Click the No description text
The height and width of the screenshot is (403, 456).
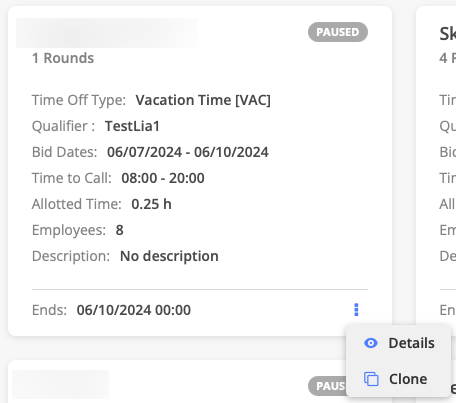[x=169, y=256]
